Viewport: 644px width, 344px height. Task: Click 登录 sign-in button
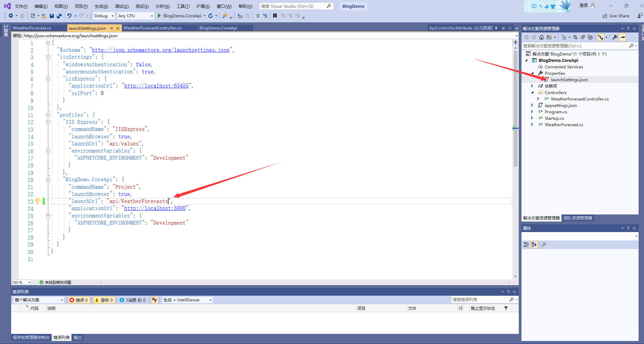[587, 5]
